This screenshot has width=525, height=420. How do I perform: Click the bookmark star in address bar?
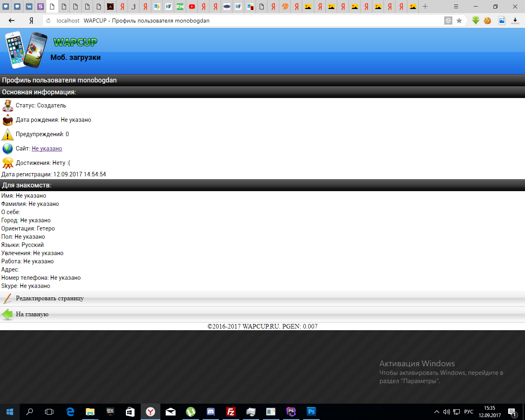coord(459,21)
